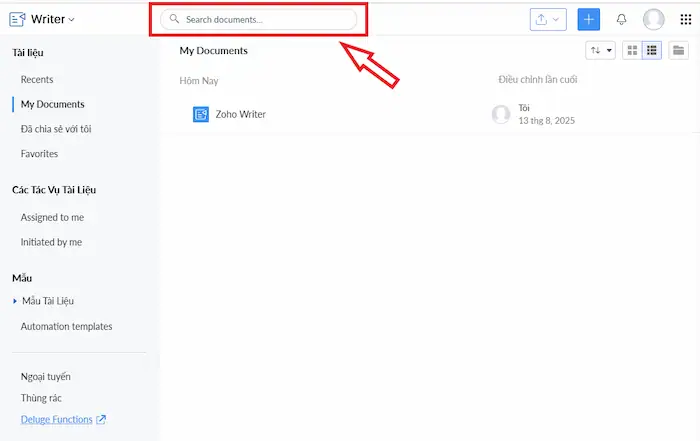Open the upload document dropdown
700x441 pixels.
tap(547, 19)
